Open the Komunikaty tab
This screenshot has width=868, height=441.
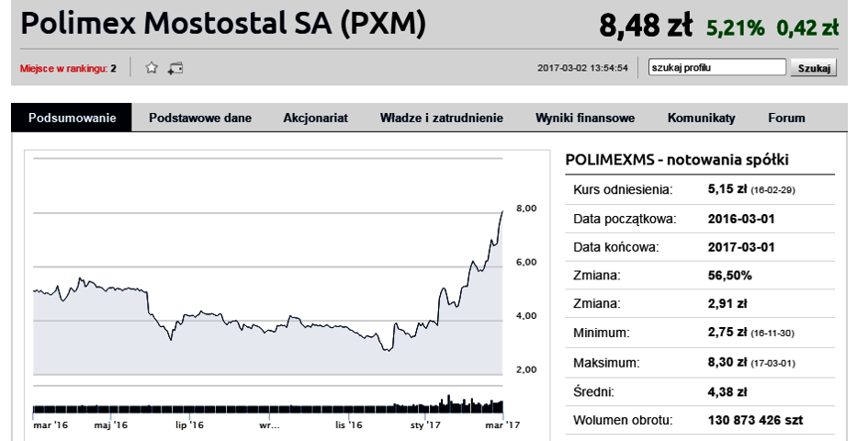click(x=702, y=118)
